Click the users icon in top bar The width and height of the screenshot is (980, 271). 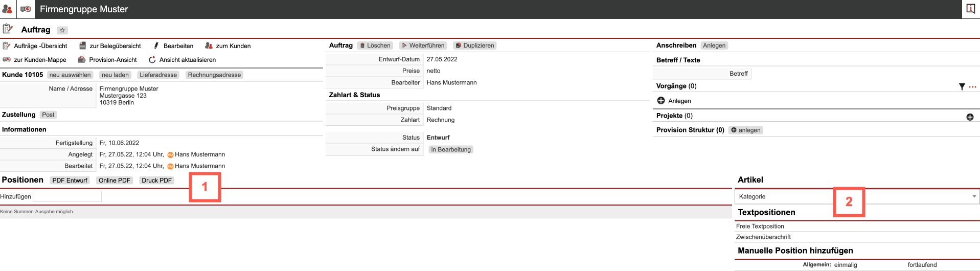point(7,9)
